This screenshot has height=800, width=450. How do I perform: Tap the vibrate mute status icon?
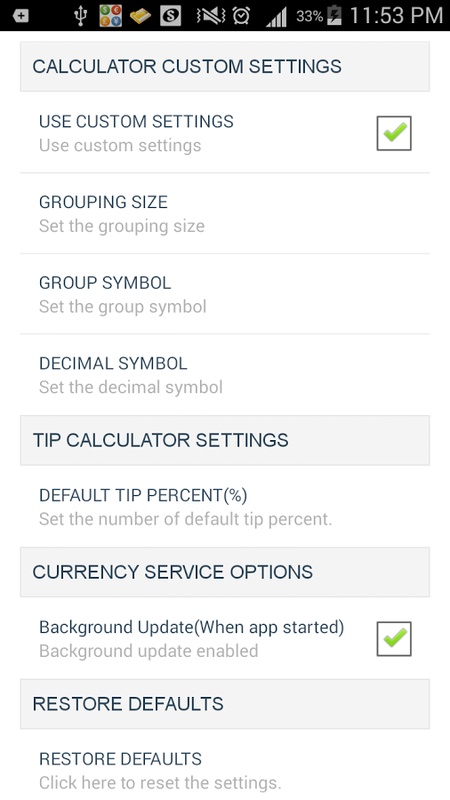pyautogui.click(x=211, y=16)
